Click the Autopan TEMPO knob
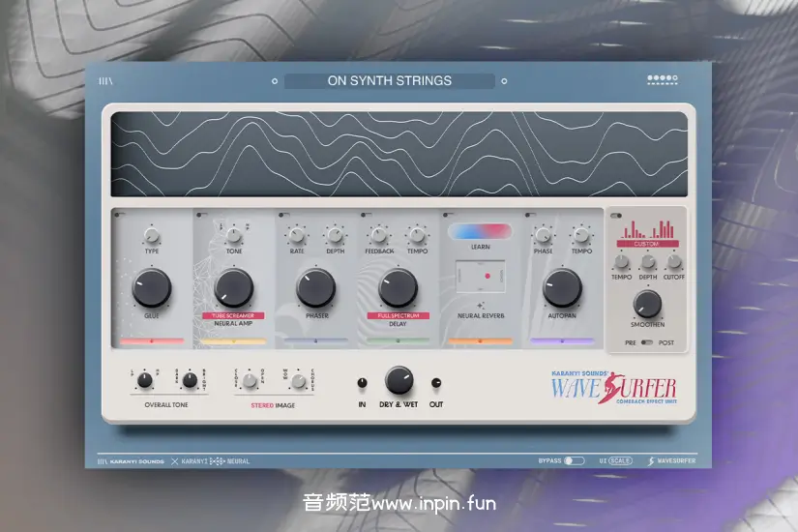798x532 pixels. click(581, 235)
